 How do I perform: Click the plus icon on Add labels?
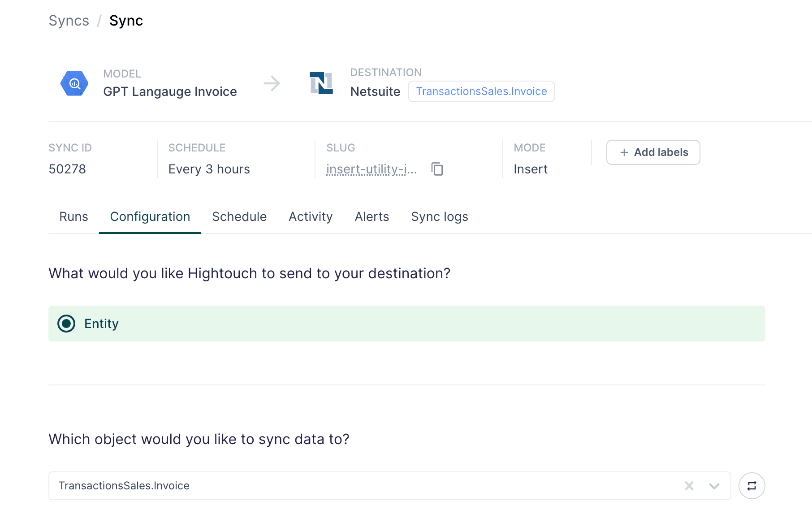[x=623, y=152]
